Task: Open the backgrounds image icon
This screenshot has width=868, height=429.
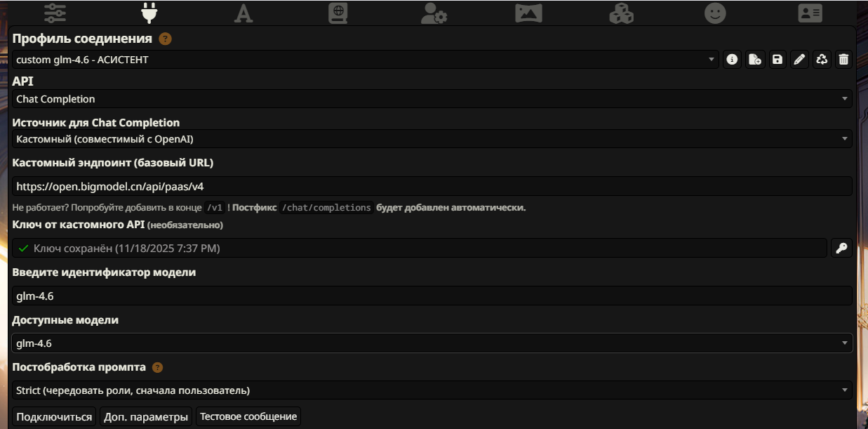Action: point(528,13)
